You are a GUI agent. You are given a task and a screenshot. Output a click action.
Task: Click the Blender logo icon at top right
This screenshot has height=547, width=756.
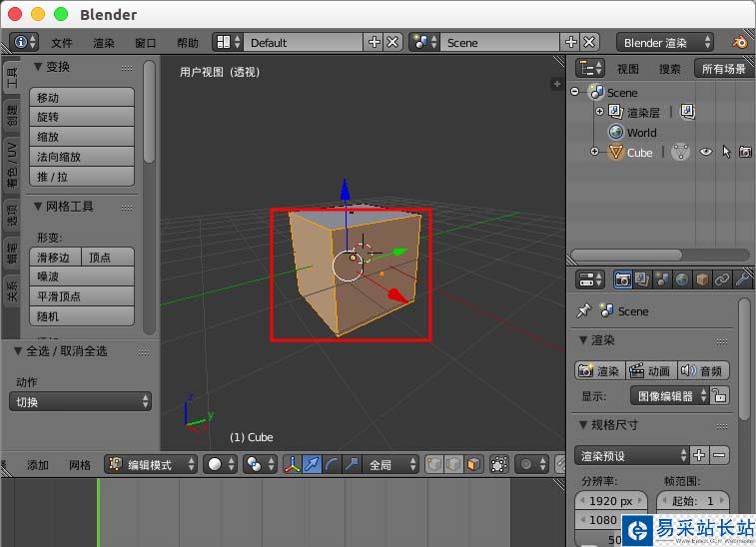click(740, 42)
